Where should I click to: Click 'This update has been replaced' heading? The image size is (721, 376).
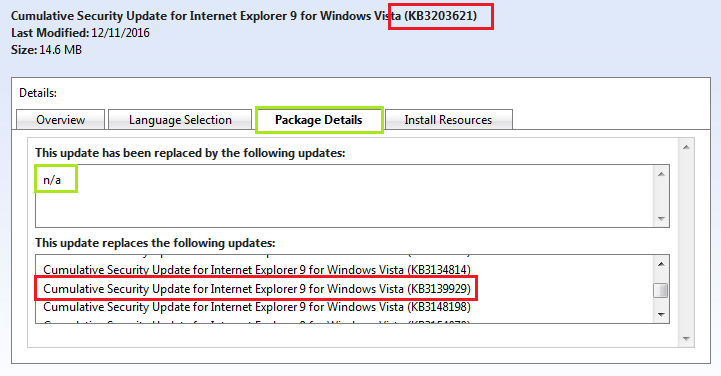coord(190,153)
